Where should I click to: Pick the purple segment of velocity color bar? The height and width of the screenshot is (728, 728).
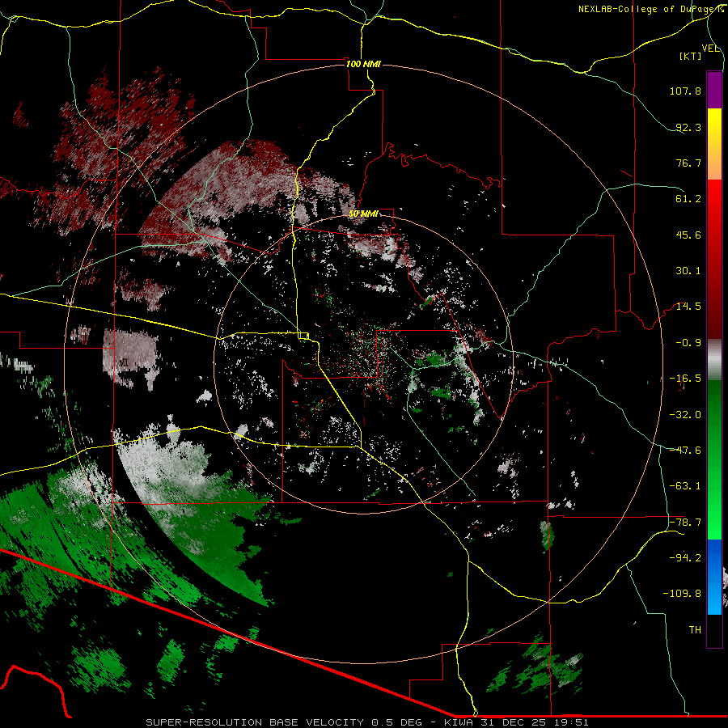[x=714, y=91]
